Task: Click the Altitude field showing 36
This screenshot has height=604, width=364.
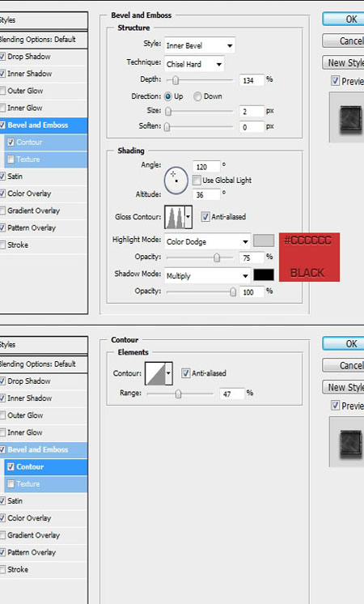Action: tap(206, 194)
